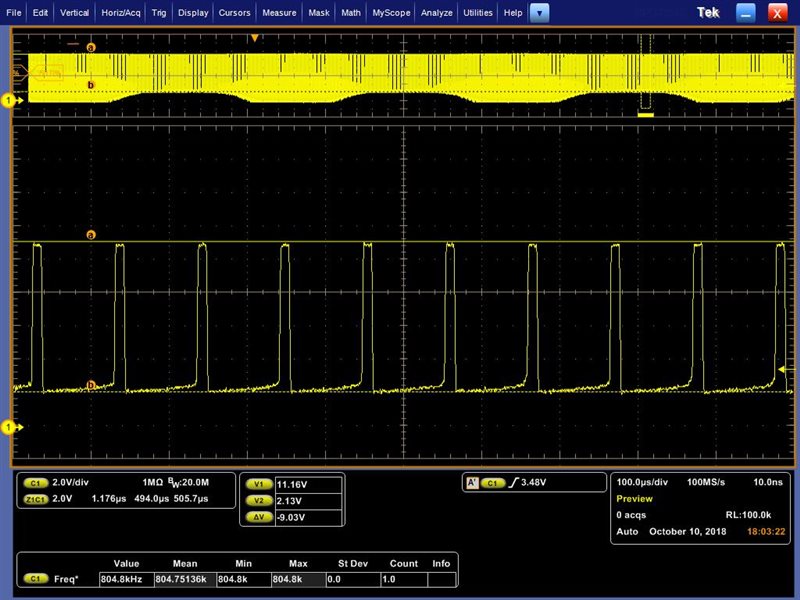Screen dimensions: 800x600
Task: Open the Math menu
Action: pos(351,13)
